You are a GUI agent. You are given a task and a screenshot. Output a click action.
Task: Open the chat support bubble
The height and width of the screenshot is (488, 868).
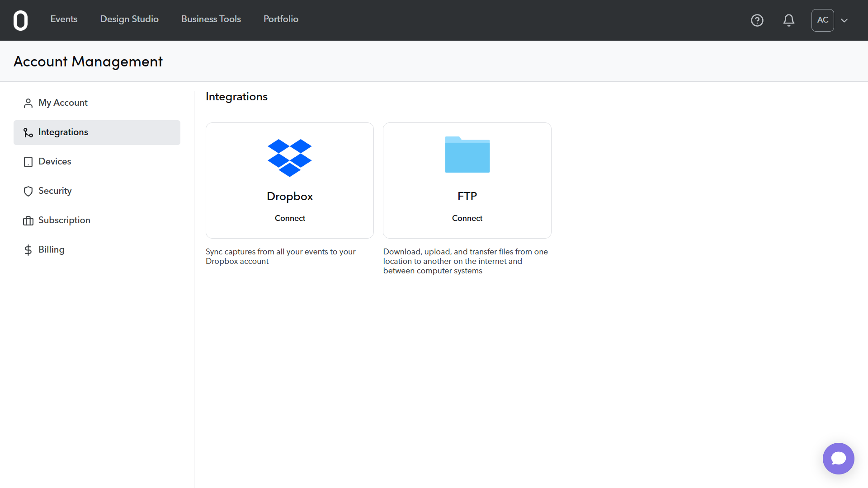coord(838,458)
